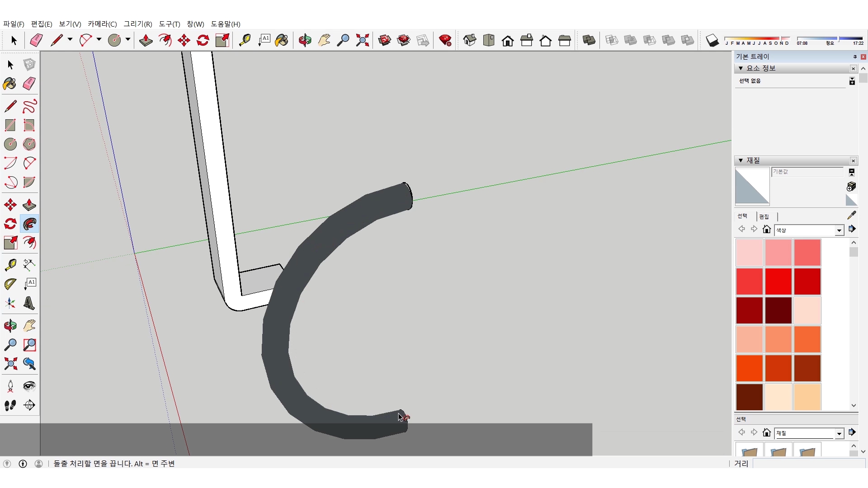
Task: Switch to Iso house view icon
Action: pos(470,40)
